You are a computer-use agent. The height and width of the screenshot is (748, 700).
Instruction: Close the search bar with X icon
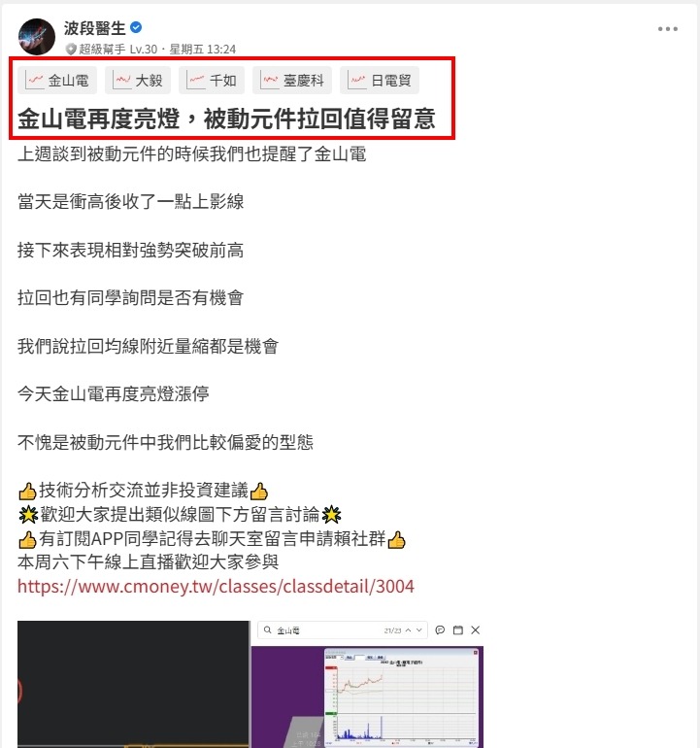point(476,630)
